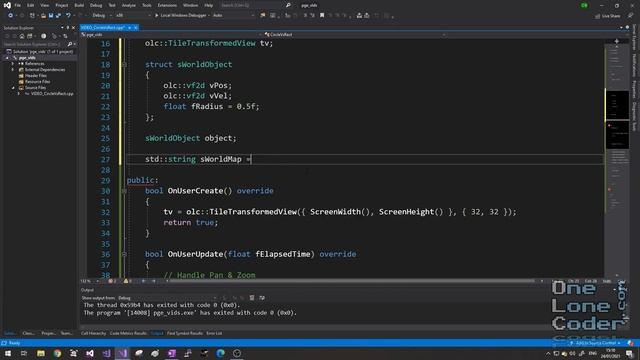Expand the References node

coord(13,64)
